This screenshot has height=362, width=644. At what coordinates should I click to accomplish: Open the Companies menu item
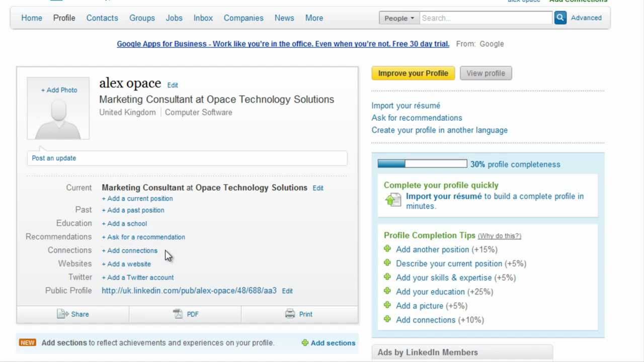coord(244,18)
